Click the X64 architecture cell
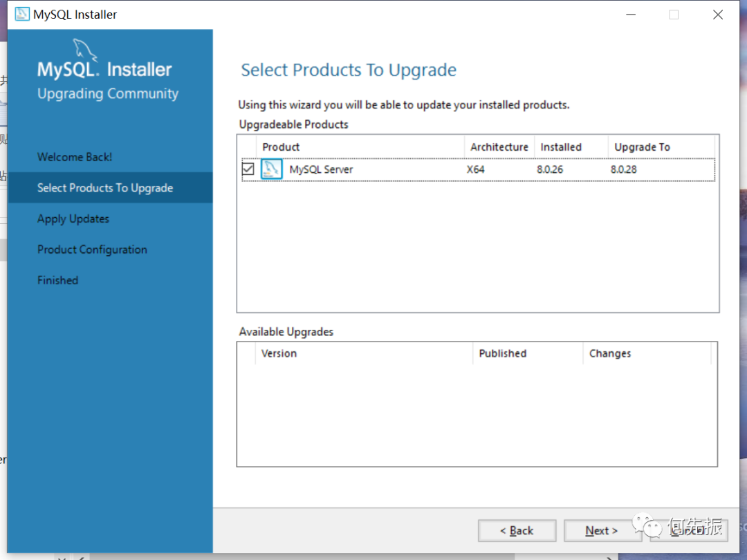Viewport: 747px width, 560px height. (475, 169)
